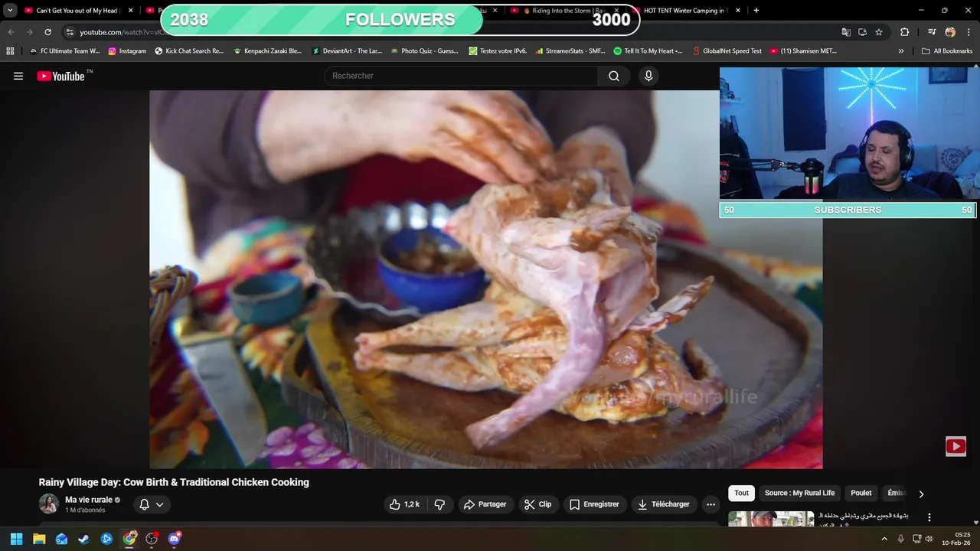This screenshot has width=980, height=551.
Task: Open Chrome icon in the taskbar
Action: (x=129, y=539)
